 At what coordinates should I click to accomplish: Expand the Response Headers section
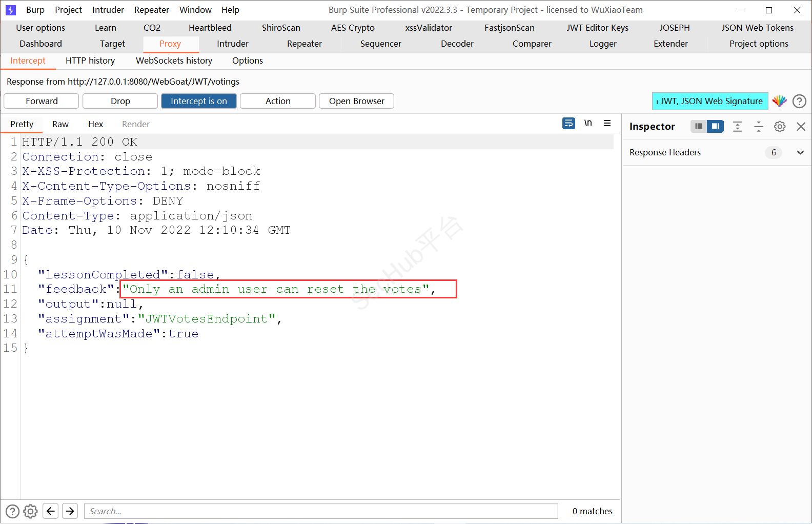pos(800,152)
